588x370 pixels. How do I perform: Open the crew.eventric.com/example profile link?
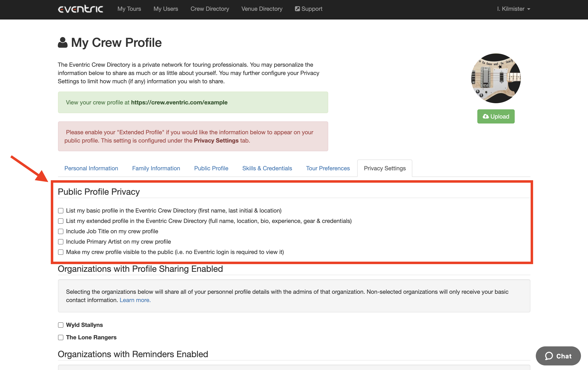pos(179,102)
